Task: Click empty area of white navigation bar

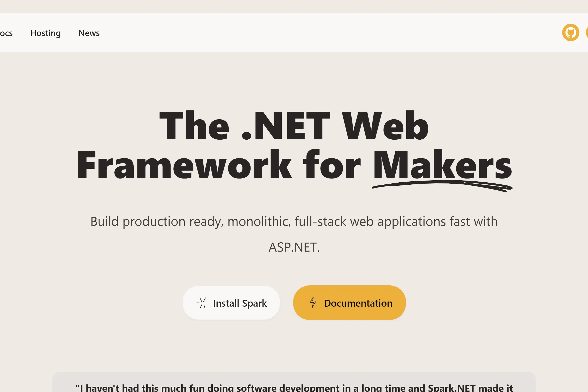Action: click(x=325, y=33)
